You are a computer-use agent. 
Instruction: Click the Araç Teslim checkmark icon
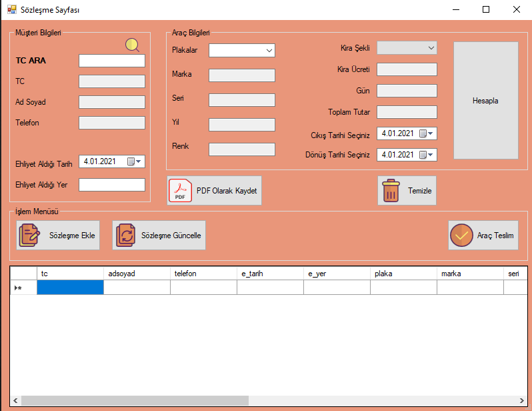461,235
